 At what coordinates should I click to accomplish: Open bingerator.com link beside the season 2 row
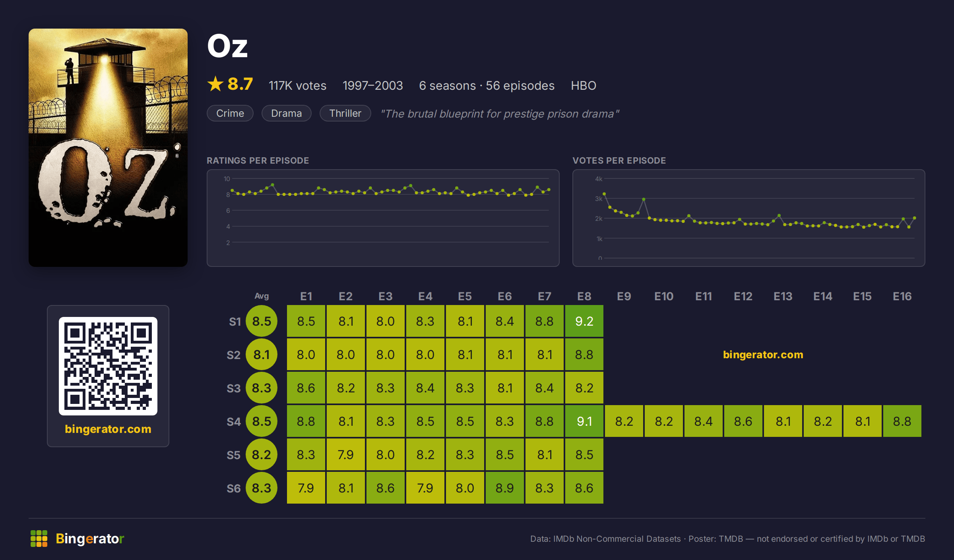point(763,354)
